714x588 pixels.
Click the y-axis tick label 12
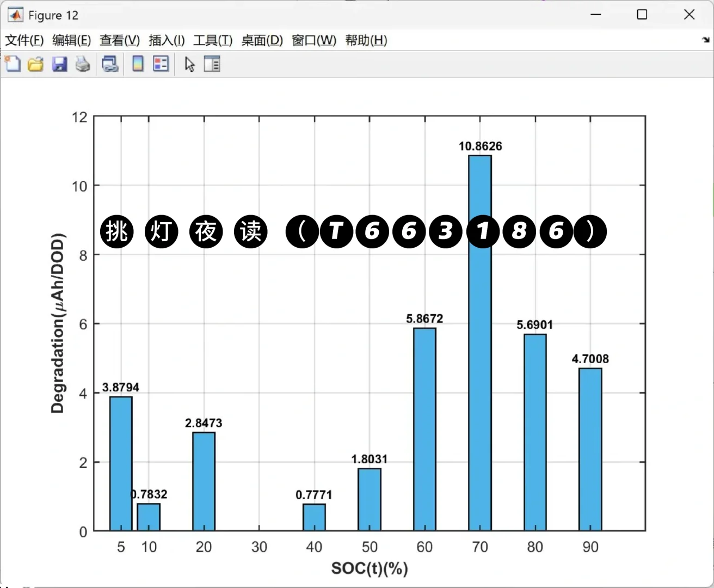pyautogui.click(x=79, y=117)
